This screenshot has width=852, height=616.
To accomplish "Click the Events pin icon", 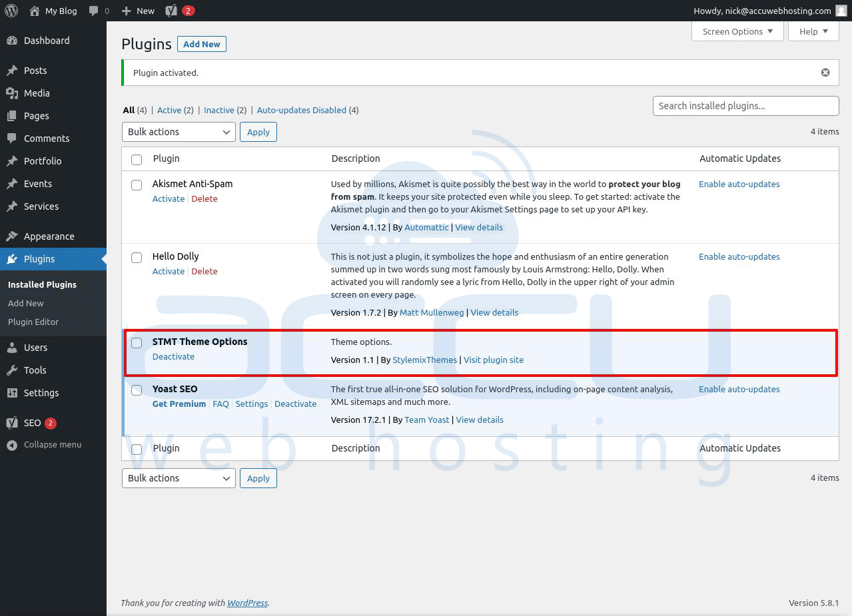I will pos(12,184).
